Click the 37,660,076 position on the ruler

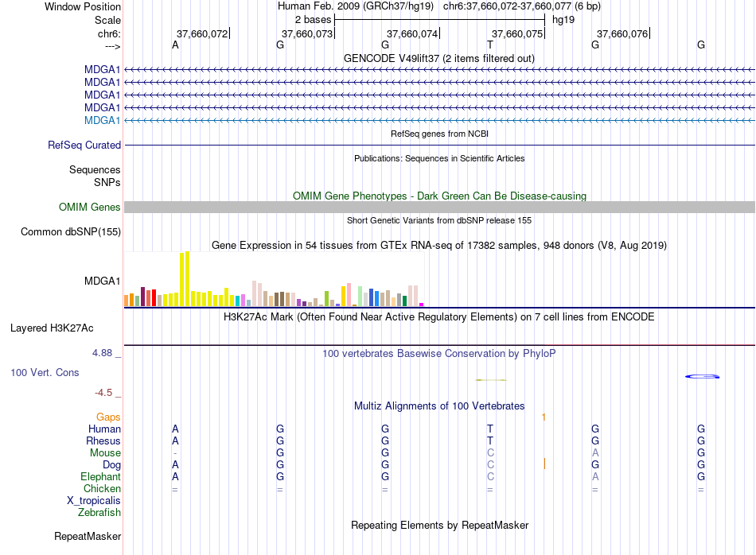coord(622,33)
